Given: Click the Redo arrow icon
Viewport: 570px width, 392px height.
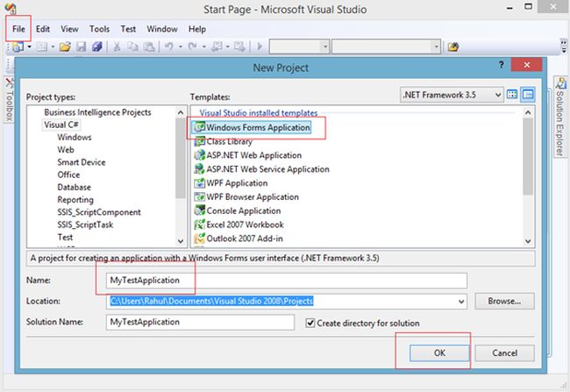Looking at the screenshot, I should (x=192, y=46).
